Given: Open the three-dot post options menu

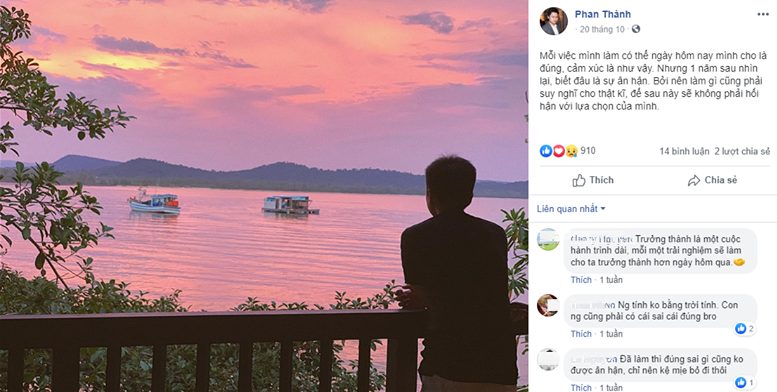Looking at the screenshot, I should 763,14.
